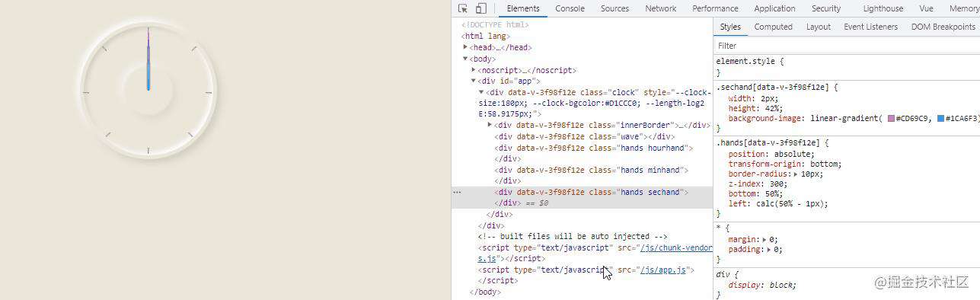Image resolution: width=980 pixels, height=300 pixels.
Task: Select the Styles sub-tab
Action: coord(729,27)
